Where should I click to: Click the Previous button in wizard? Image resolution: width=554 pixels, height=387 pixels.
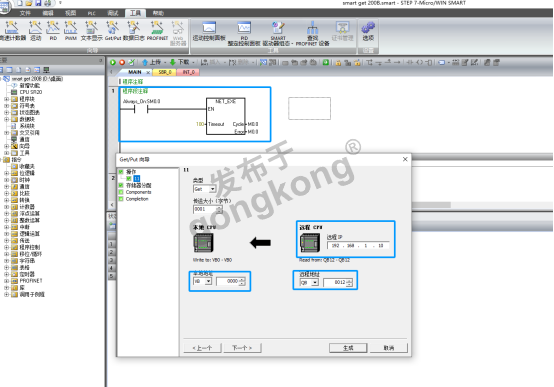point(202,348)
